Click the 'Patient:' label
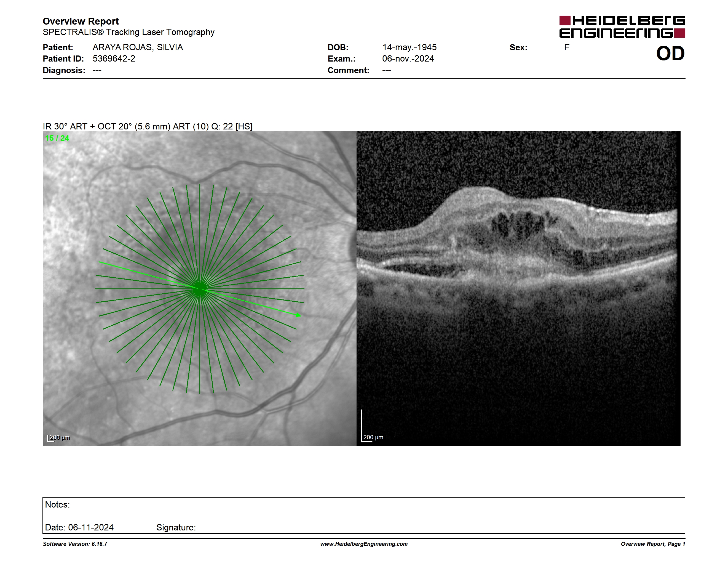 coord(58,47)
